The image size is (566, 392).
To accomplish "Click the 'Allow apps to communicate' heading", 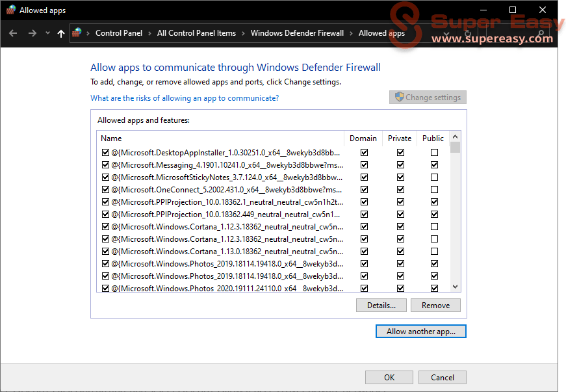I will 235,68.
